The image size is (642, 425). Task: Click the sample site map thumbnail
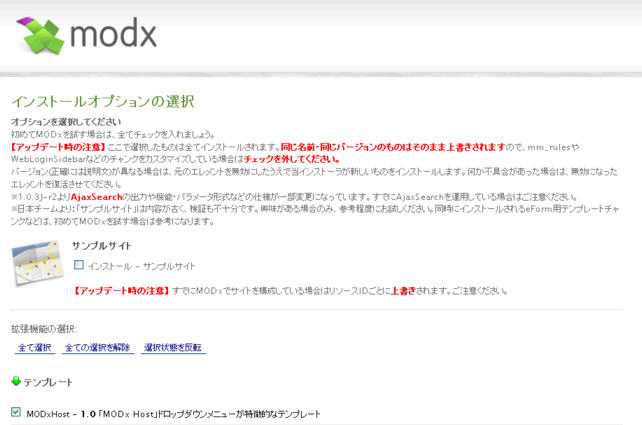38,263
